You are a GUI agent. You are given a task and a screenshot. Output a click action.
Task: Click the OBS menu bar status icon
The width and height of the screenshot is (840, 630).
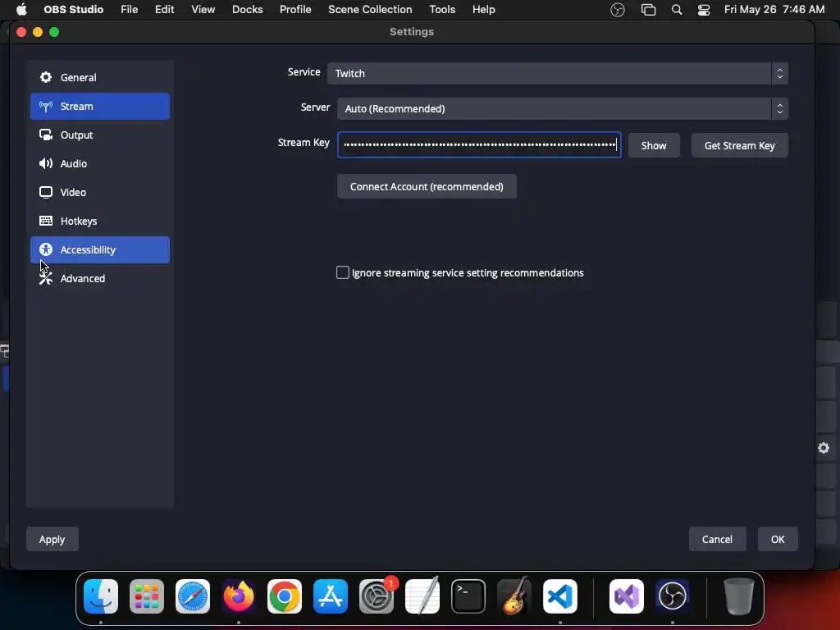coord(618,10)
